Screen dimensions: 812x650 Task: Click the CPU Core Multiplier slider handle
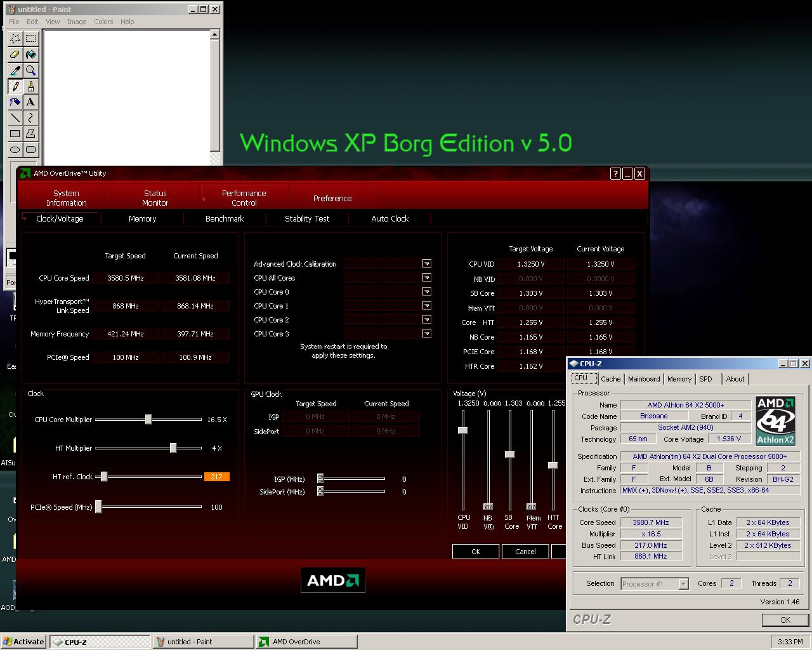(148, 420)
